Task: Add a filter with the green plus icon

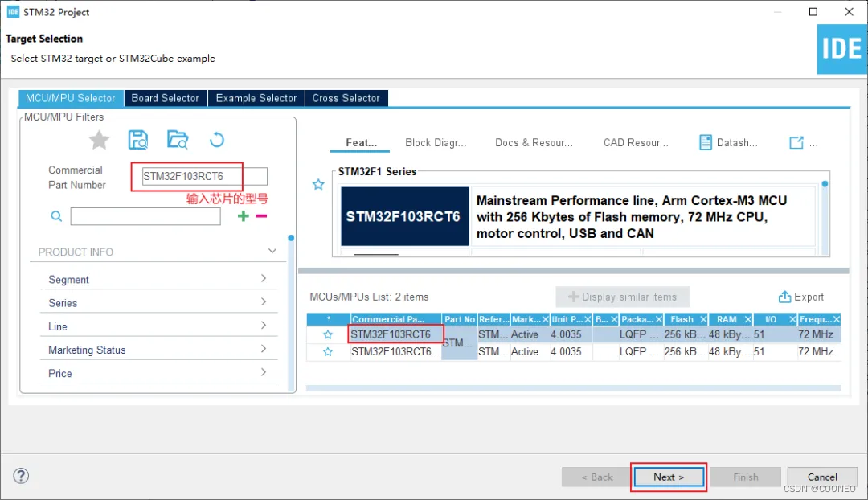Action: [243, 216]
